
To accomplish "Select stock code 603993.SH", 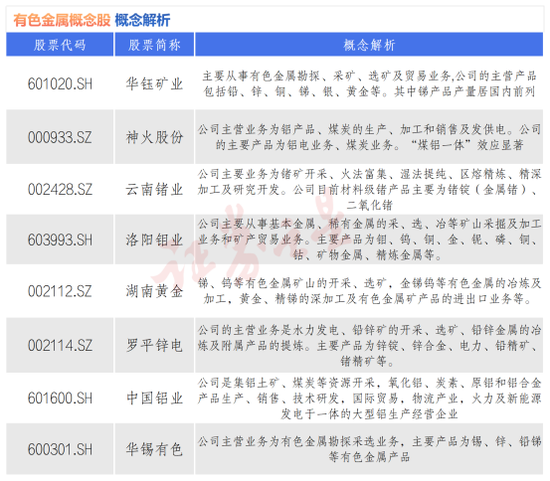I will 60,240.
